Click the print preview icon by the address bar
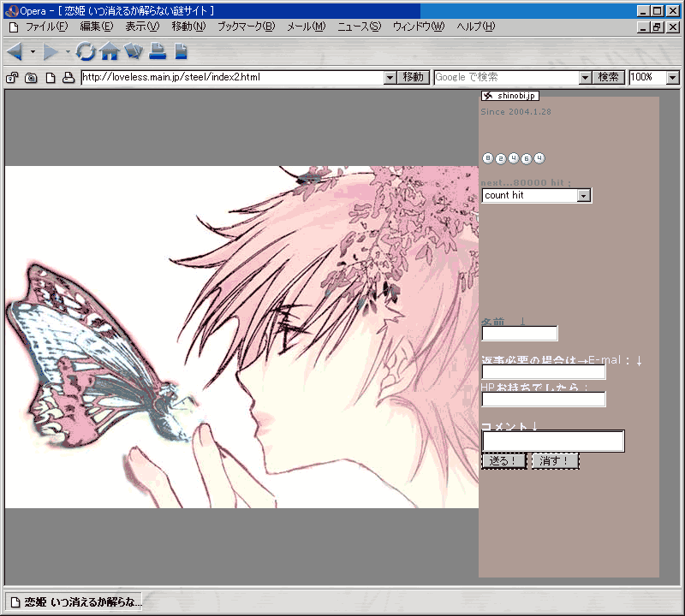This screenshot has height=616, width=685. [68, 78]
